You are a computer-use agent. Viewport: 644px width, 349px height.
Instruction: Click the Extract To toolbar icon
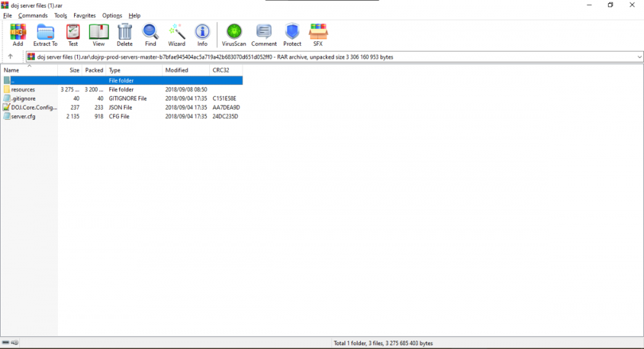click(x=45, y=35)
